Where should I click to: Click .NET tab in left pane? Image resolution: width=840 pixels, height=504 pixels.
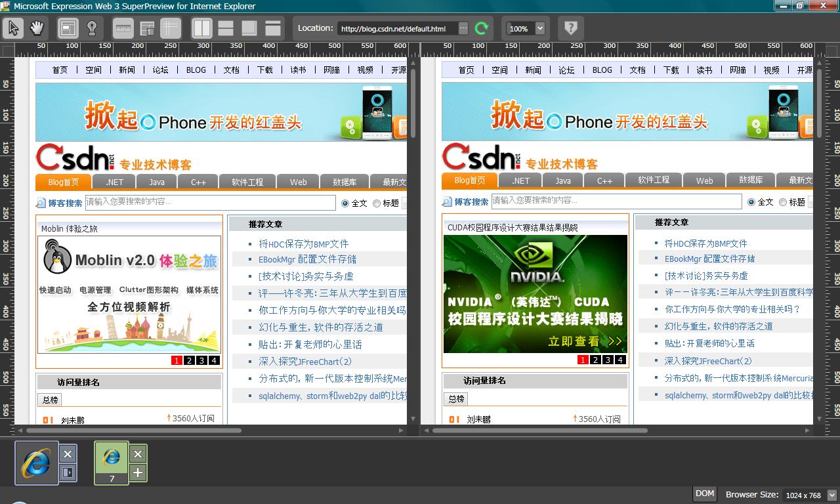[114, 182]
